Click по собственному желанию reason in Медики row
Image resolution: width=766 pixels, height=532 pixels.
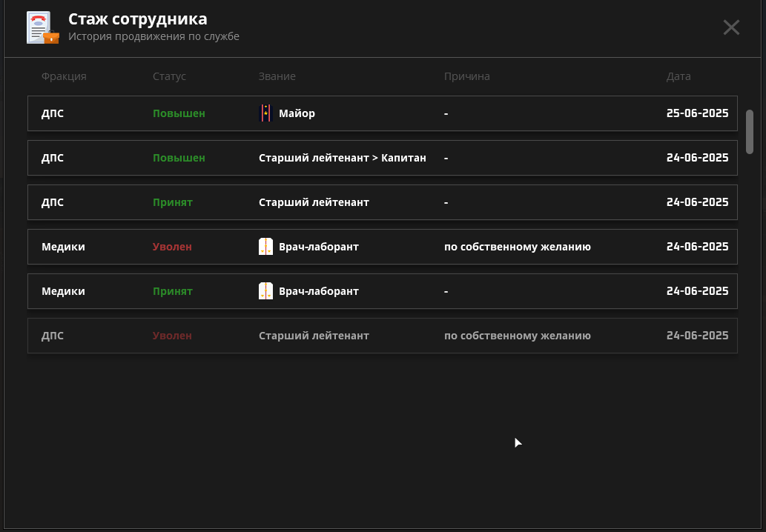tap(518, 247)
